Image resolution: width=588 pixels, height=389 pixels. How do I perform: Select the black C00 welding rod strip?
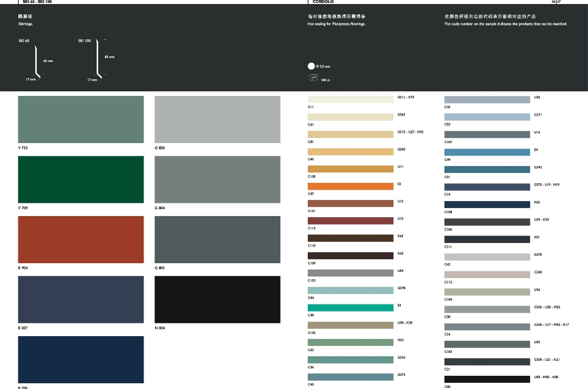point(487,379)
